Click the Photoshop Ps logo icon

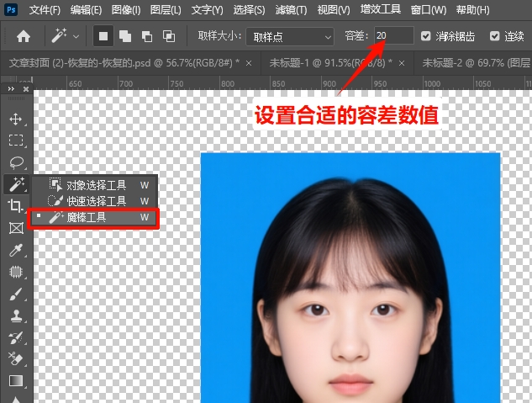pos(11,9)
